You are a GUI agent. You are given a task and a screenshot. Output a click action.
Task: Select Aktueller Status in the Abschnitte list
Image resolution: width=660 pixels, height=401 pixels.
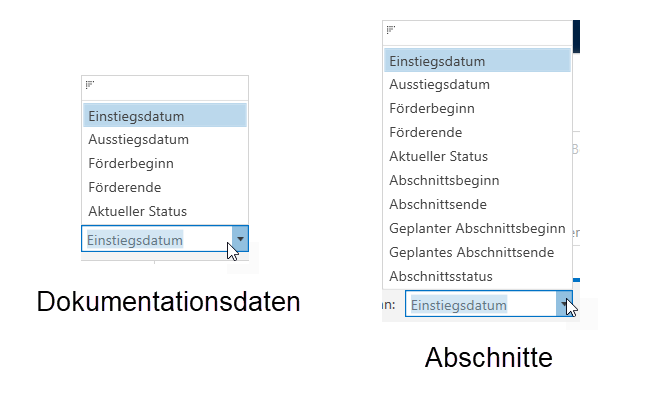click(x=438, y=156)
